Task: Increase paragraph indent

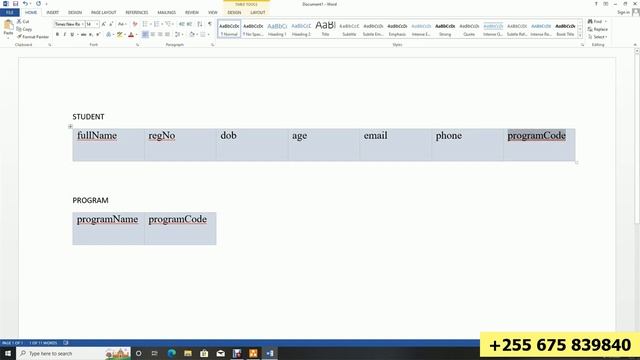Action: click(x=189, y=24)
